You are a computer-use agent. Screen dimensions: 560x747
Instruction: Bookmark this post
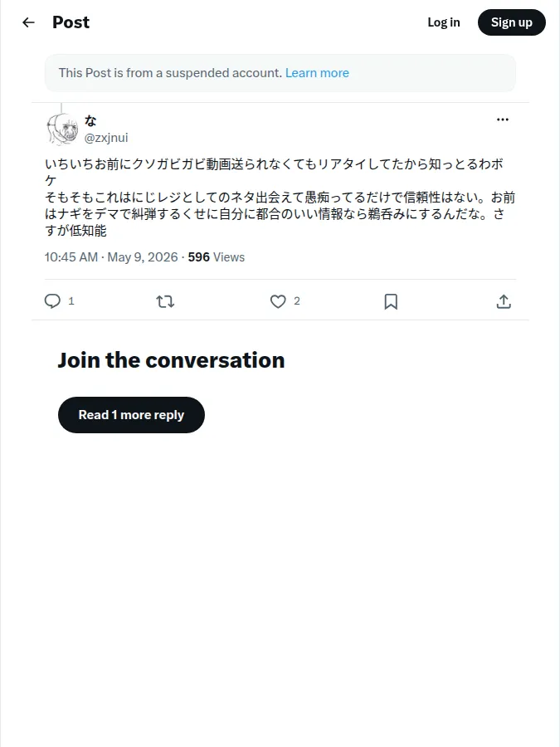pos(391,301)
